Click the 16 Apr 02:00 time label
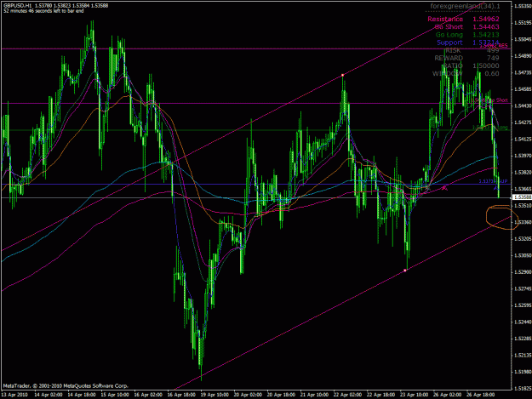 pyautogui.click(x=148, y=395)
